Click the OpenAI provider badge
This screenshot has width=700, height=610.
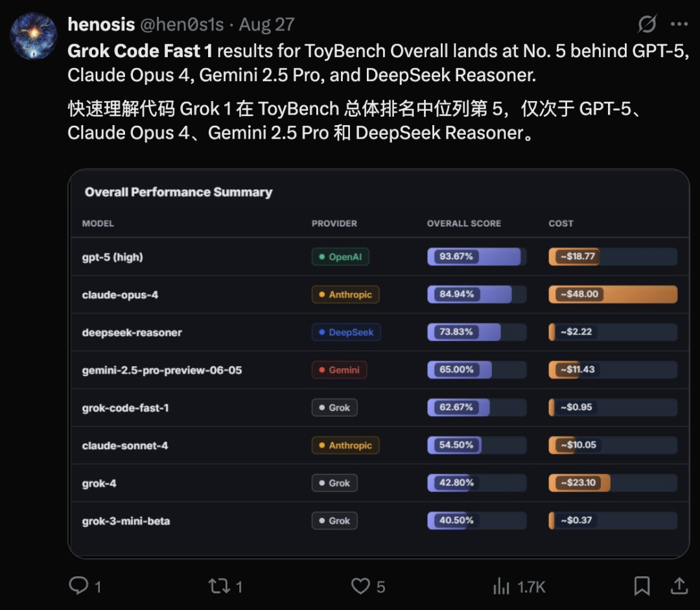pyautogui.click(x=340, y=257)
